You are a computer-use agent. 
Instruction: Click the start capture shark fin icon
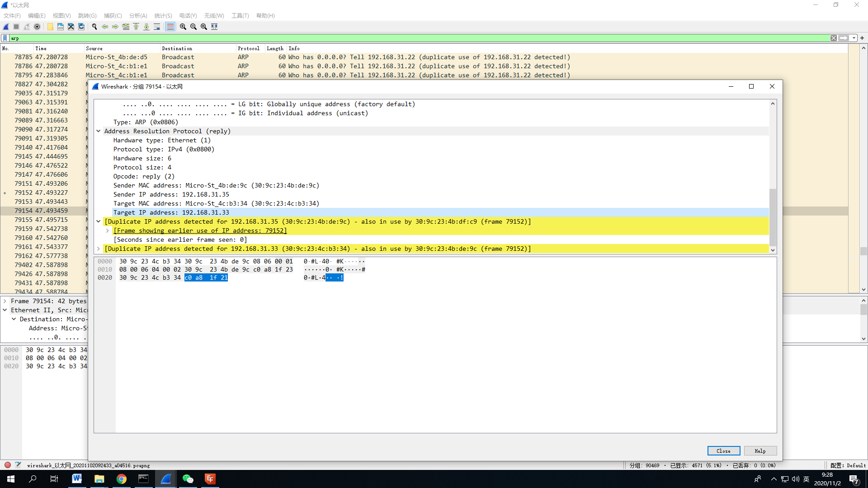point(6,27)
